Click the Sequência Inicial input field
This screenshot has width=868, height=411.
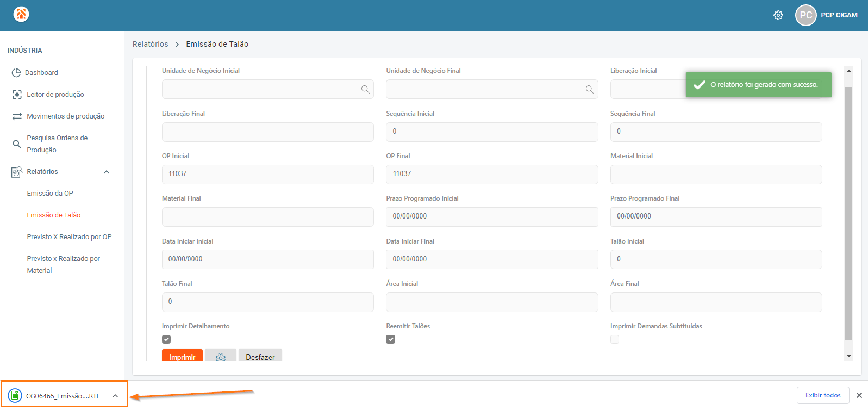tap(492, 132)
